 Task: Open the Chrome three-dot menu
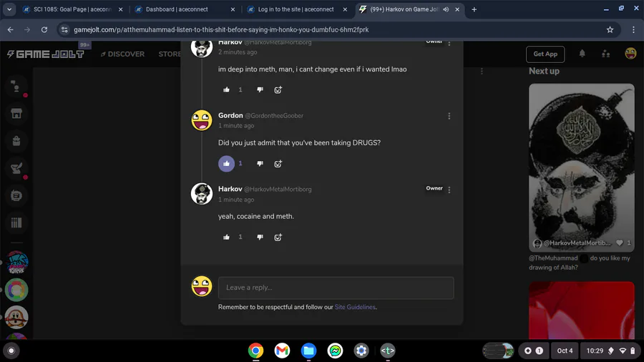click(x=633, y=29)
